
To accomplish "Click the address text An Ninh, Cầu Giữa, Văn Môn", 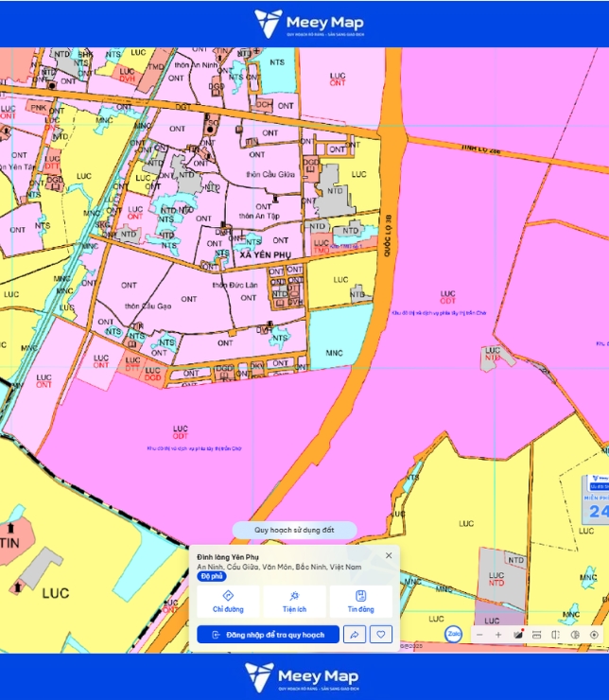I will [279, 567].
